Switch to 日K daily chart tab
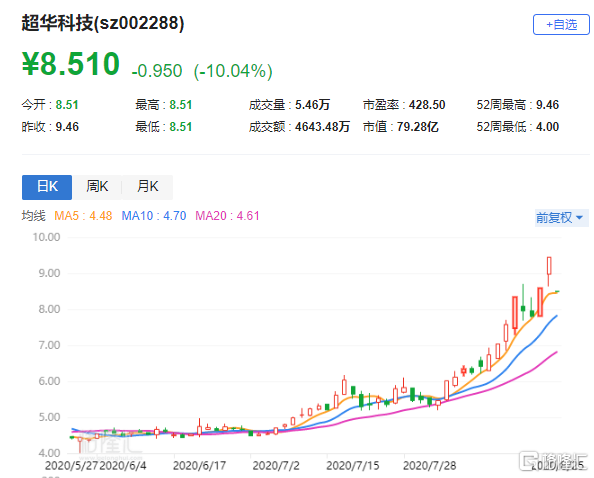Image resolution: width=594 pixels, height=478 pixels. 47,187
